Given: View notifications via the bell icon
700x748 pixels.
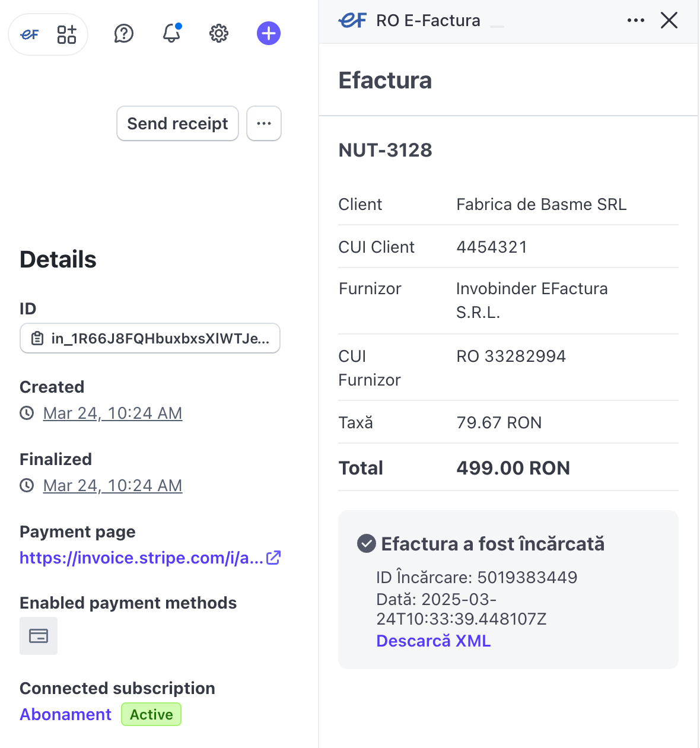Looking at the screenshot, I should [171, 33].
